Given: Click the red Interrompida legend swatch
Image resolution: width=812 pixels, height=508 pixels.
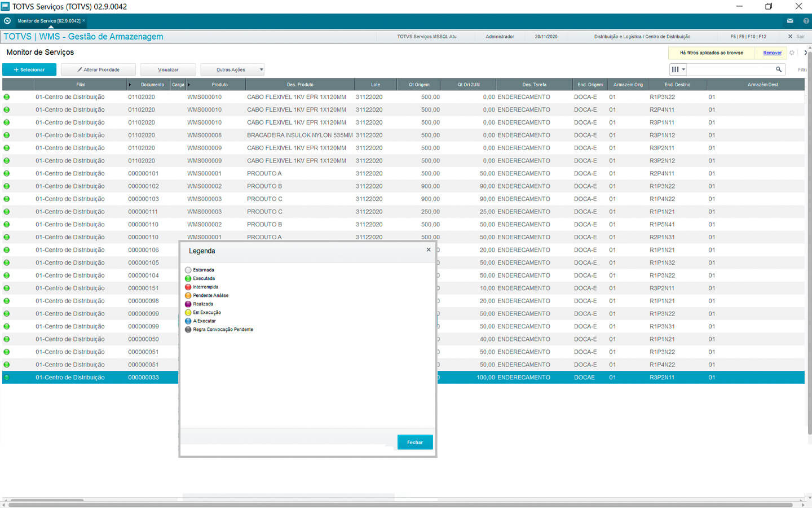Looking at the screenshot, I should (188, 287).
